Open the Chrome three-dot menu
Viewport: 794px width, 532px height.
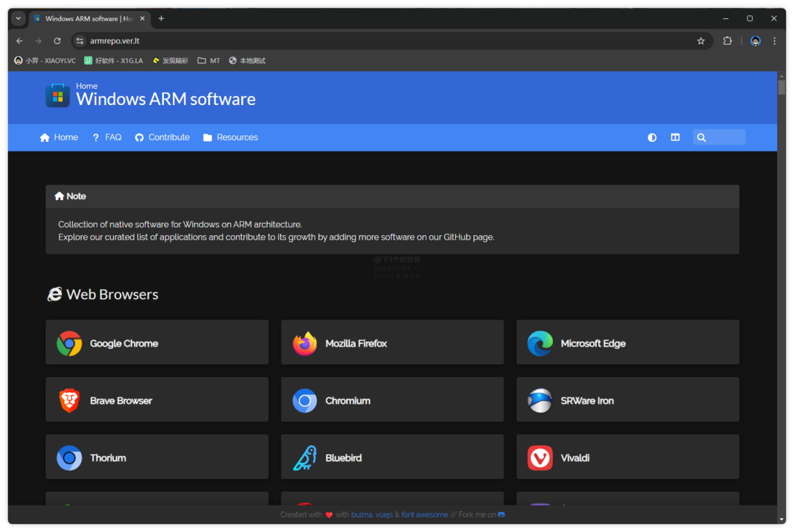pyautogui.click(x=774, y=41)
